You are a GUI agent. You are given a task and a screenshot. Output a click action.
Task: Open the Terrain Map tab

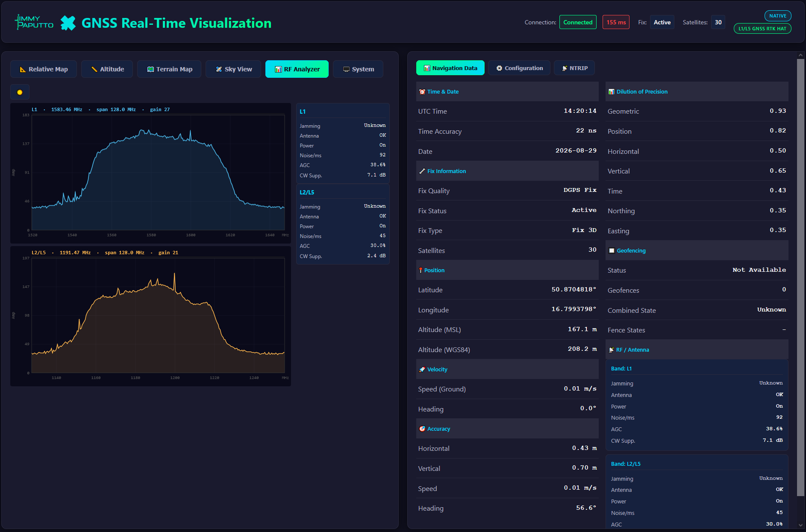(x=169, y=69)
